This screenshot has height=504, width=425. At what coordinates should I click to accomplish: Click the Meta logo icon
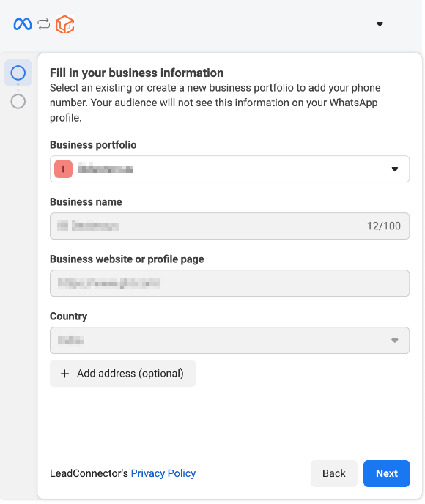pos(23,24)
